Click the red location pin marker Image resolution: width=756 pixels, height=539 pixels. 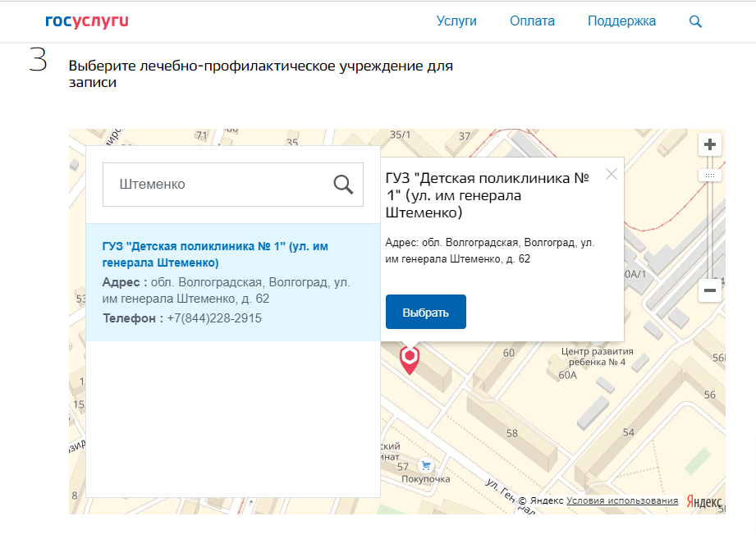click(410, 359)
